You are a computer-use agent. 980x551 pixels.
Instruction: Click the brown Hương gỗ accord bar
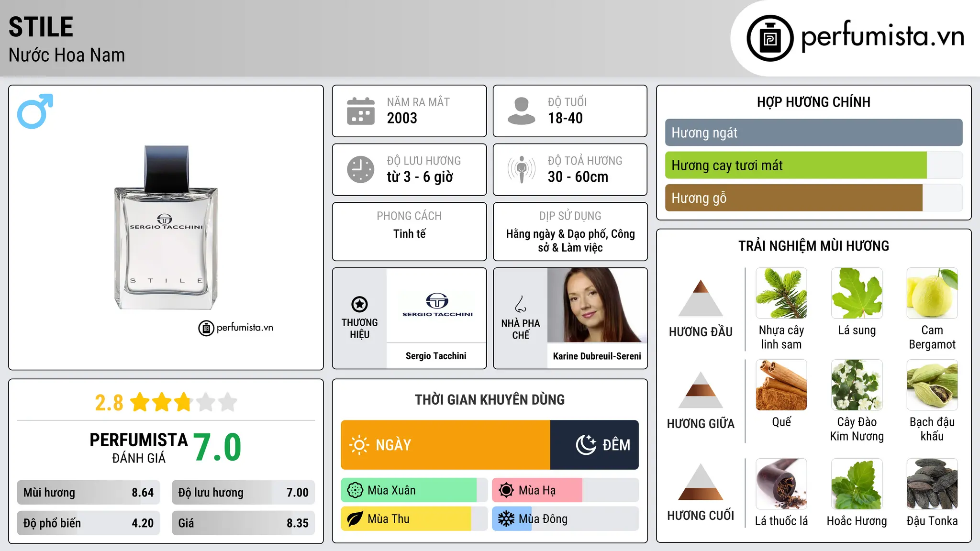[x=794, y=198]
